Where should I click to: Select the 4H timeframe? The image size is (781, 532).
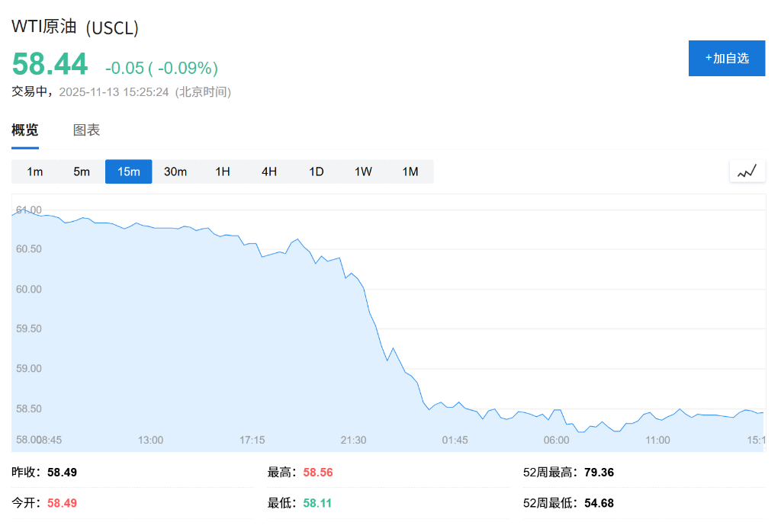pos(268,171)
